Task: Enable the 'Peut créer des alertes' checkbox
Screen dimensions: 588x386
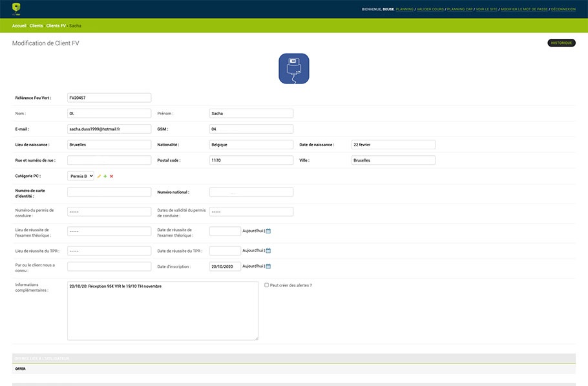Action: click(x=267, y=285)
